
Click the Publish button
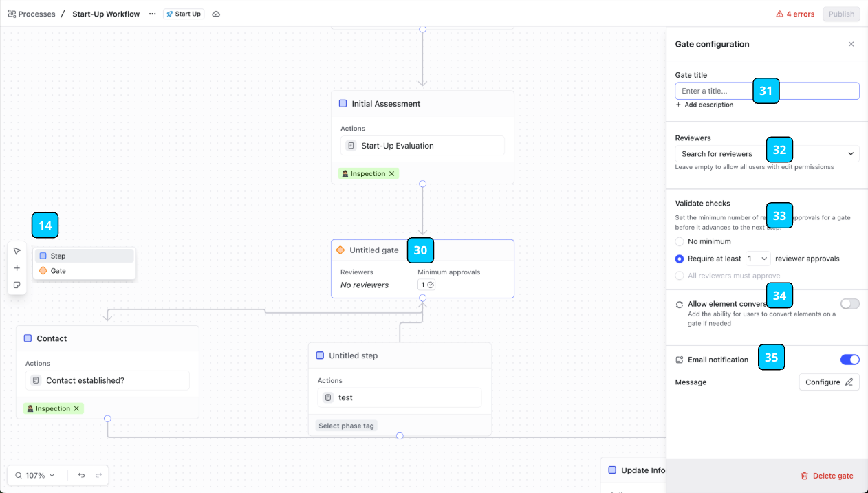[x=841, y=14]
